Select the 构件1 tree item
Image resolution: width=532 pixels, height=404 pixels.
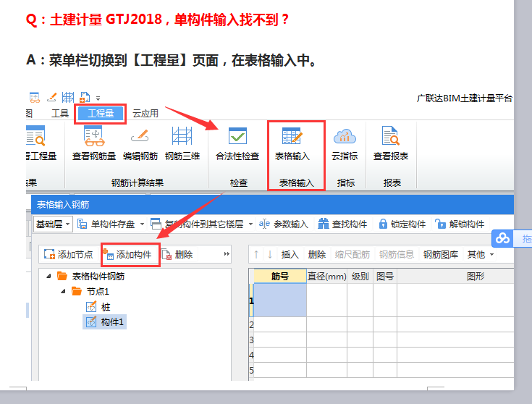click(x=105, y=322)
